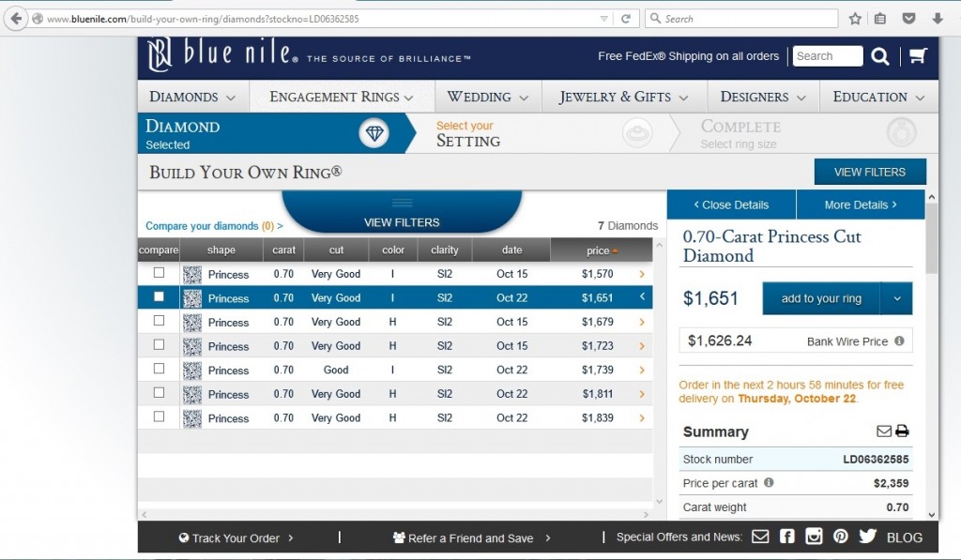
Task: Open dropdown arrow beside add to your ring
Action: click(896, 298)
